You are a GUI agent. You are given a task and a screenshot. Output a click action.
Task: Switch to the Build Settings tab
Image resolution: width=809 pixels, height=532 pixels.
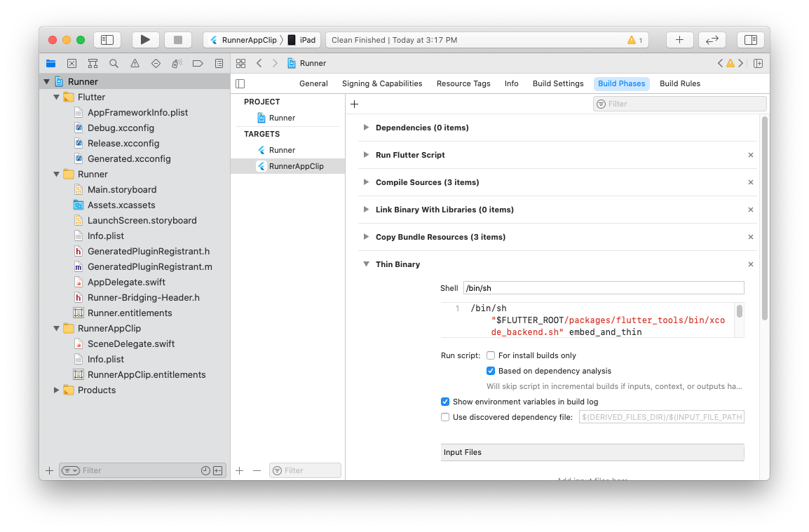[x=558, y=83]
